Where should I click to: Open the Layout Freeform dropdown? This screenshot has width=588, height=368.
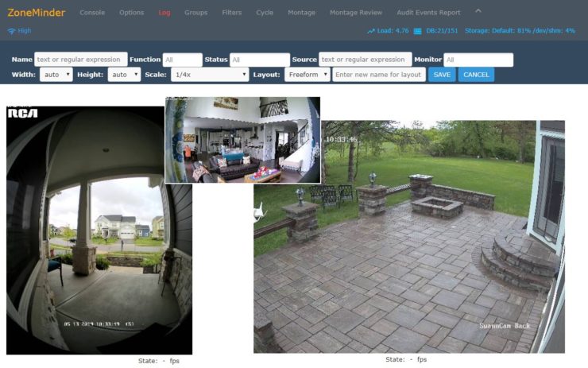tap(308, 75)
